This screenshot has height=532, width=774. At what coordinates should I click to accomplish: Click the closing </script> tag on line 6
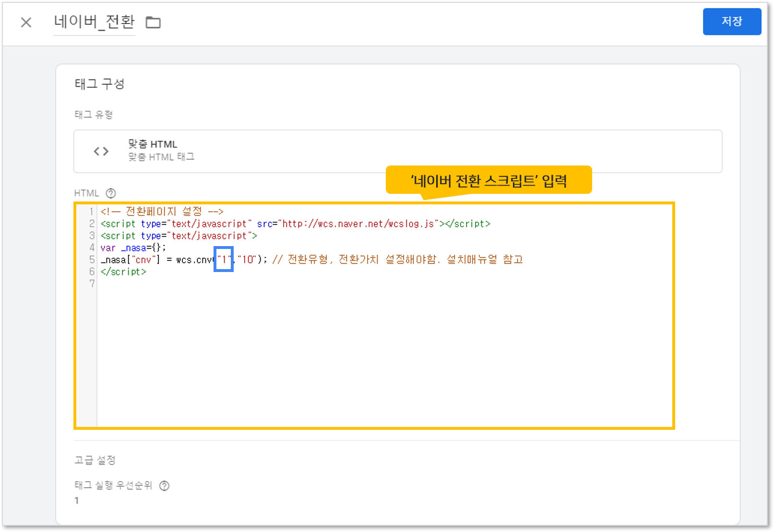(x=123, y=272)
